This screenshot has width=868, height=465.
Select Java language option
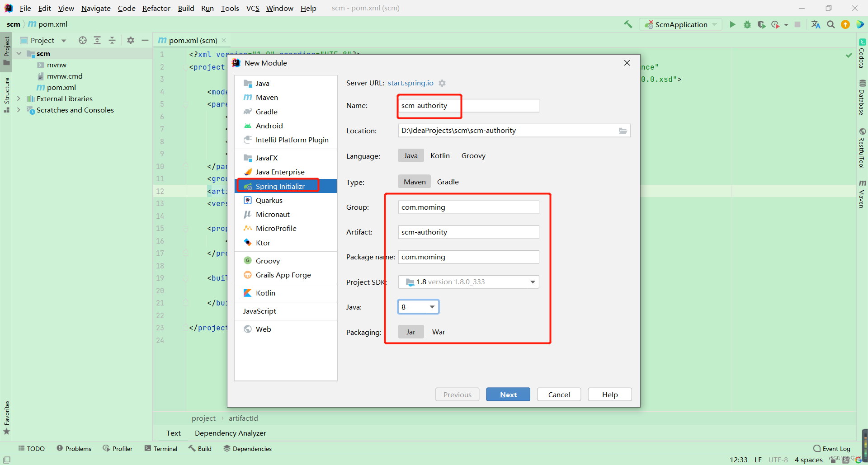pyautogui.click(x=410, y=155)
